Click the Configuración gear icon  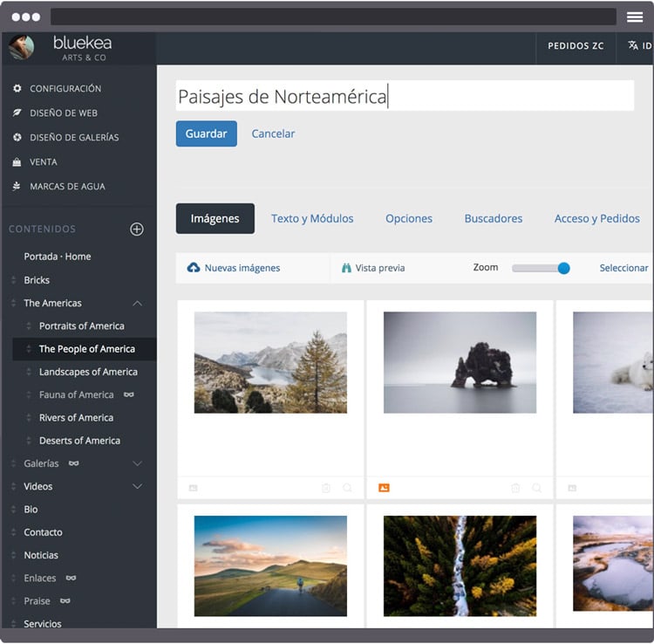pyautogui.click(x=17, y=88)
